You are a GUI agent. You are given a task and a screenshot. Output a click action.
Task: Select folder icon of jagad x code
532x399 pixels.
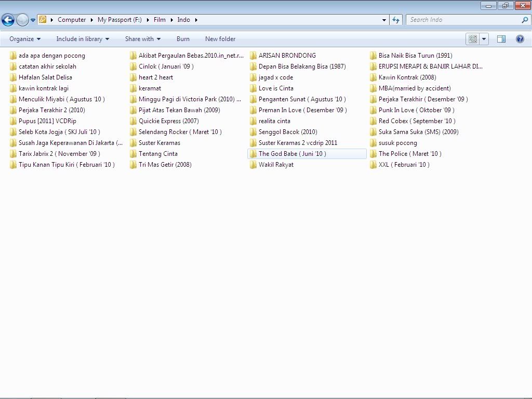point(253,77)
